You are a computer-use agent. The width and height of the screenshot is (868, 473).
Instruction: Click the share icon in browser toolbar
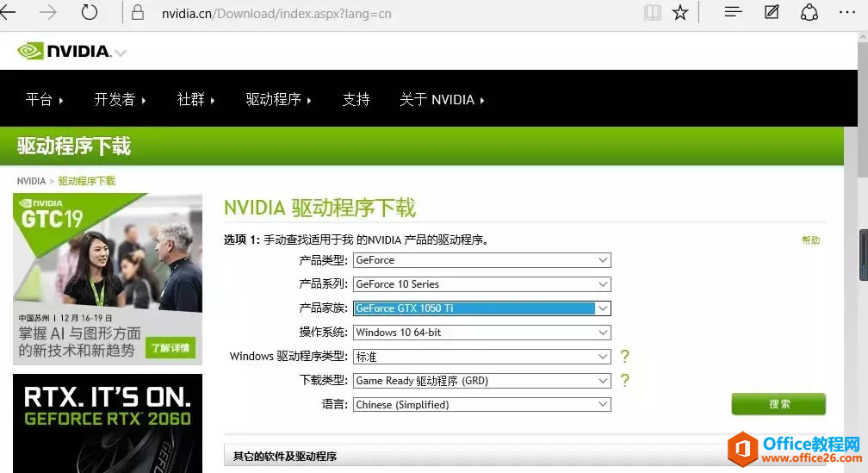[809, 12]
